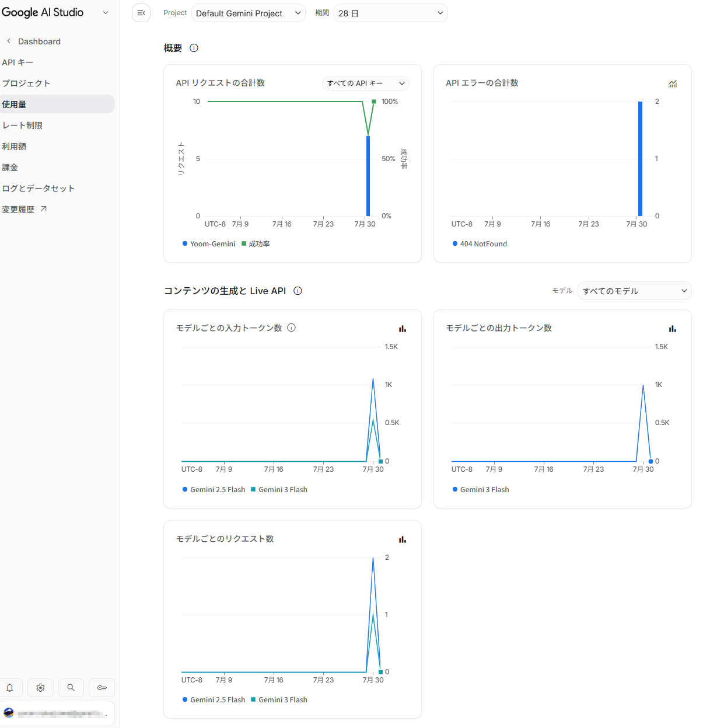Open search magnifier in sidebar bottom
This screenshot has height=728, width=703.
71,688
